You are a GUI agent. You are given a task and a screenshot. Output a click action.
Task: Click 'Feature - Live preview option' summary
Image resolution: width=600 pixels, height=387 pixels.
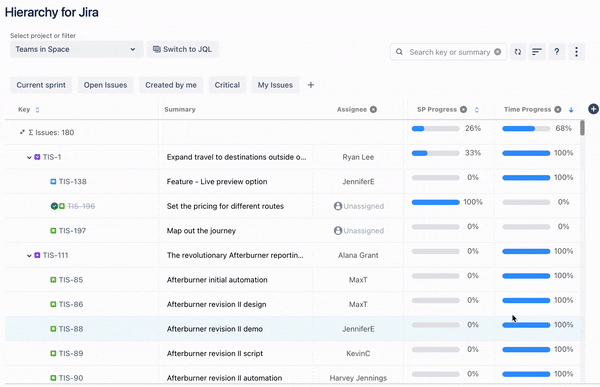(x=217, y=181)
